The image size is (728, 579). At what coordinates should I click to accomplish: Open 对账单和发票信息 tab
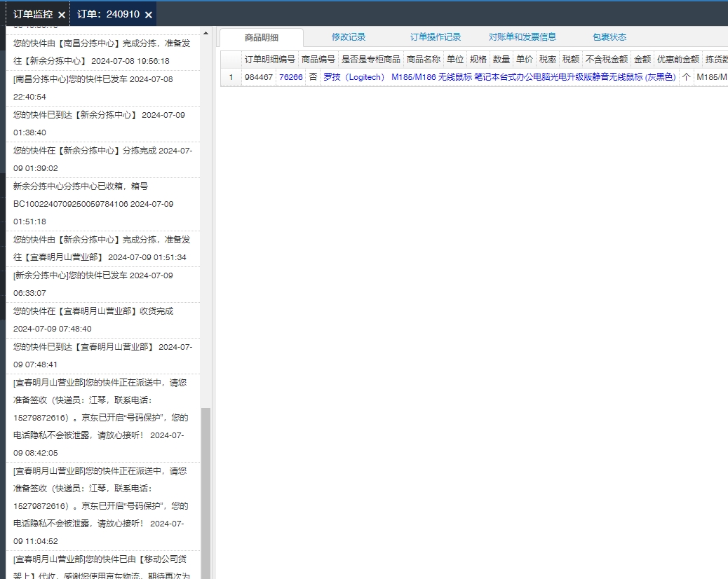click(523, 37)
